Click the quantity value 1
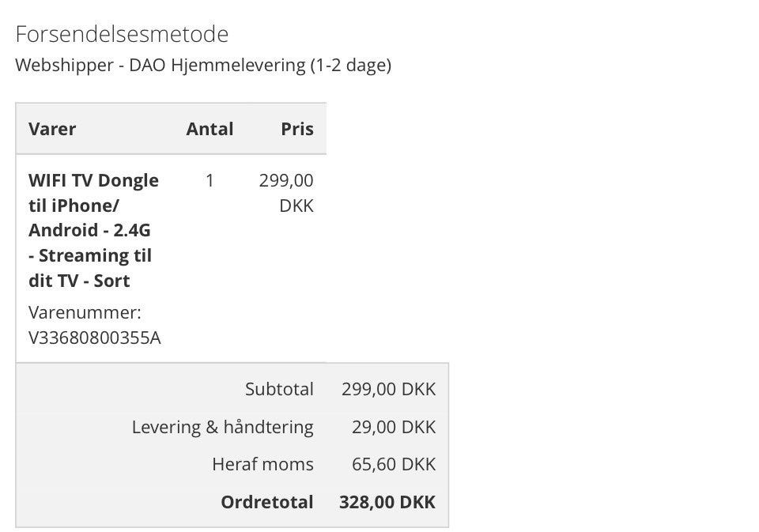The width and height of the screenshot is (759, 532). click(210, 180)
